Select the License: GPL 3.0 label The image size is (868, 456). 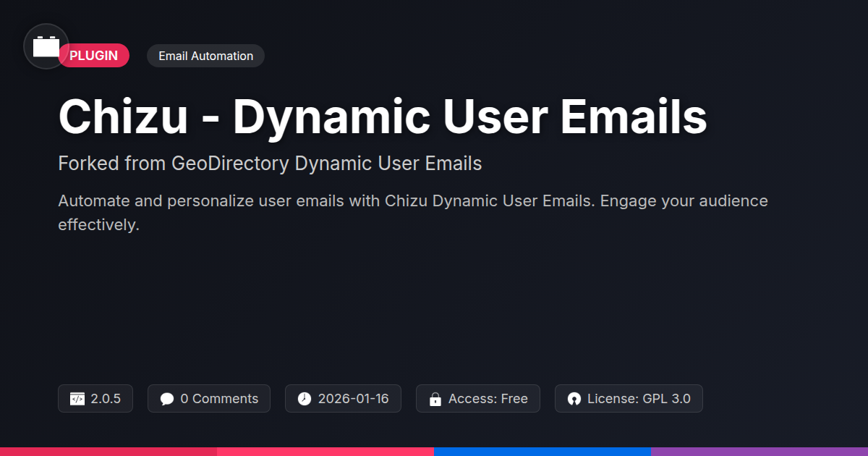[639, 399]
